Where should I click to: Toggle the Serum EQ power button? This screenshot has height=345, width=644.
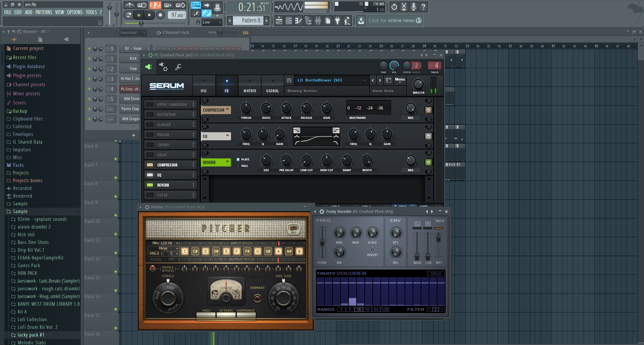click(428, 136)
